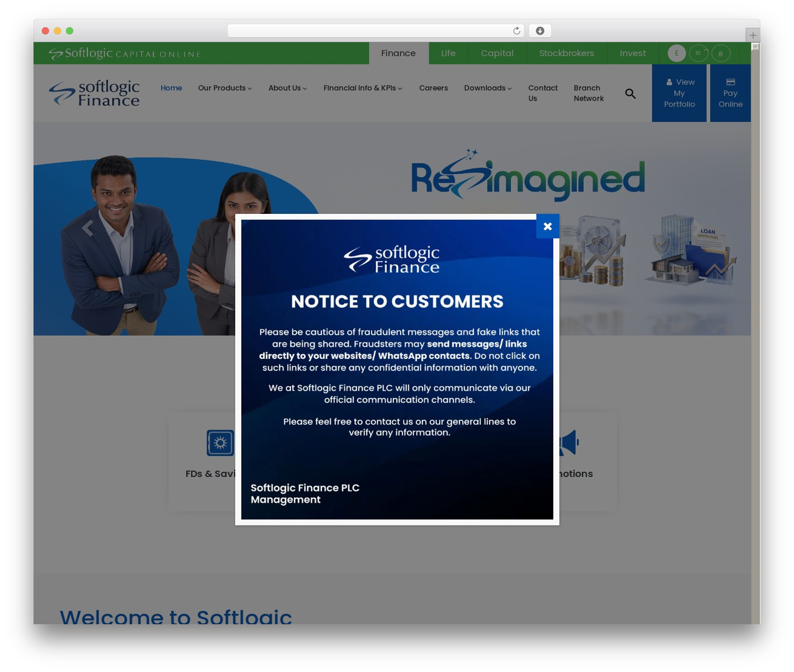This screenshot has width=794, height=672.
Task: Switch to the Capital tab
Action: (497, 53)
